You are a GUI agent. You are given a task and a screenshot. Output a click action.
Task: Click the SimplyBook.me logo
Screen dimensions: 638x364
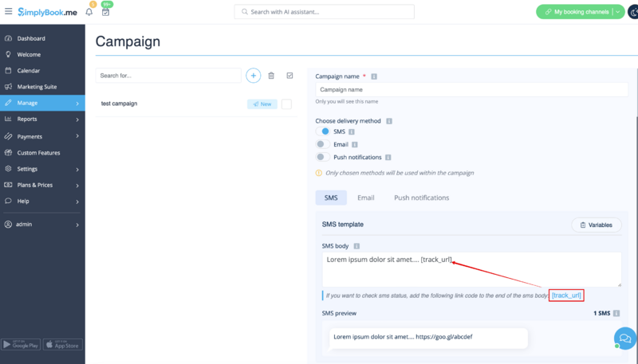48,12
